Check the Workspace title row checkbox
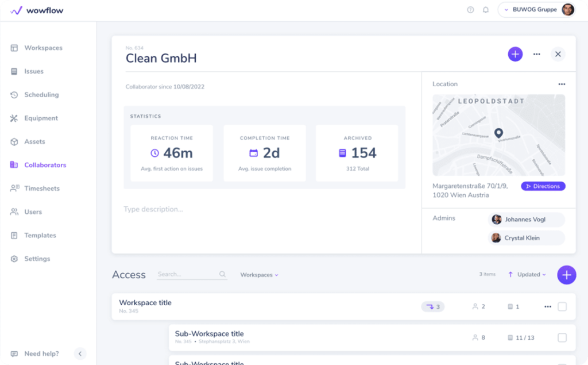Image resolution: width=588 pixels, height=365 pixels. [562, 307]
